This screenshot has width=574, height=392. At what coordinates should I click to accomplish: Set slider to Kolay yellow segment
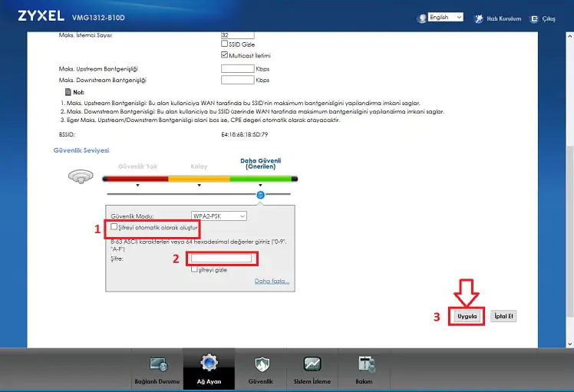(x=200, y=179)
